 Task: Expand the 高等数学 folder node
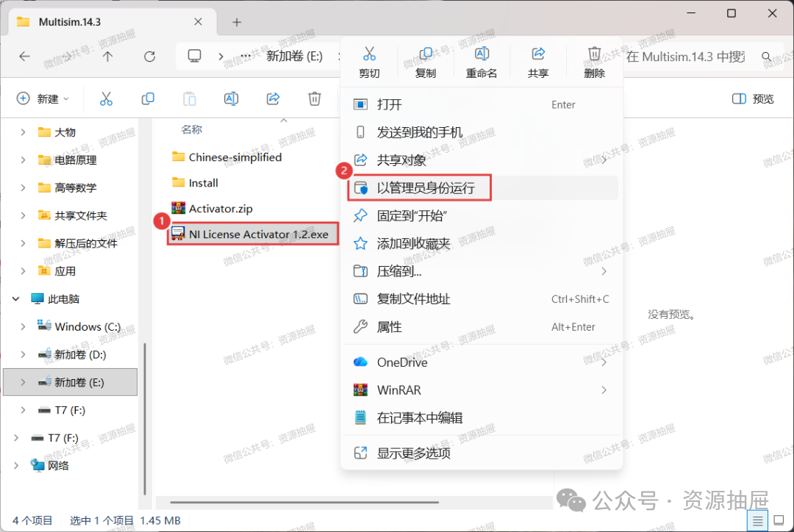pos(23,188)
